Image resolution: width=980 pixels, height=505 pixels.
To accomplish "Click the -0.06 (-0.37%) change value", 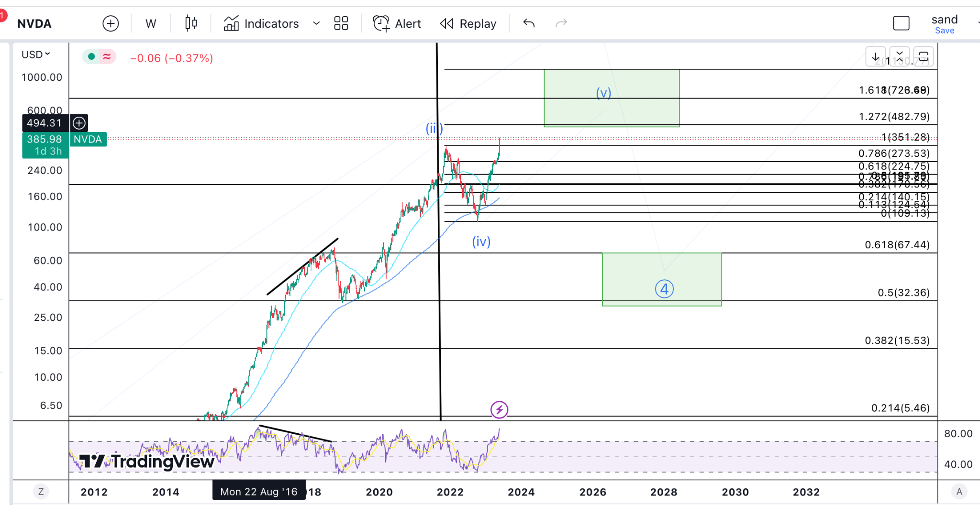I will [171, 58].
